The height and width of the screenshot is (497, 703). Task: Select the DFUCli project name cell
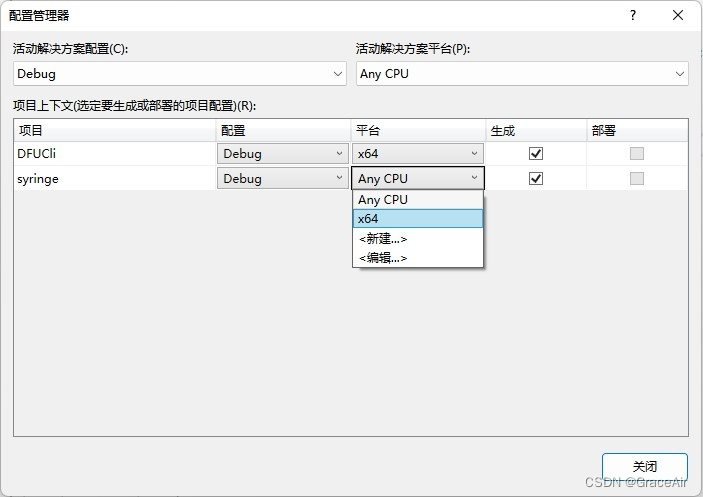pos(115,154)
